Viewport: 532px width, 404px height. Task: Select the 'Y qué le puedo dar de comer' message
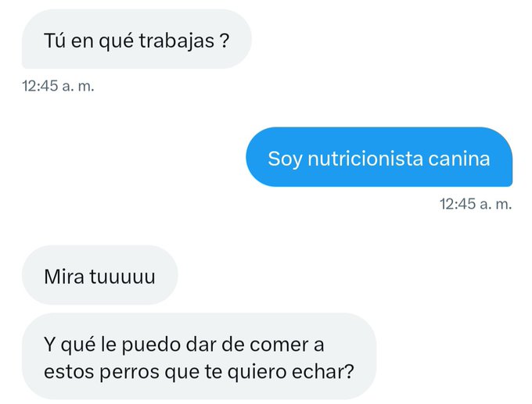[199, 356]
